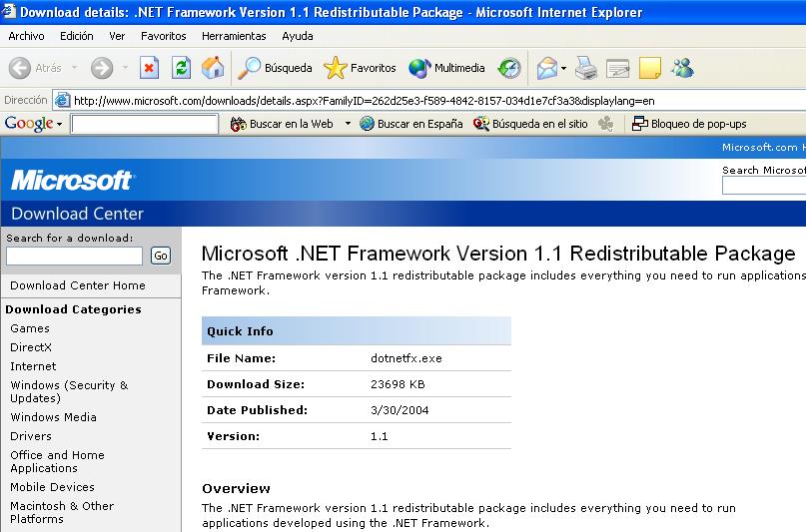Click the Stop loading toolbar icon
The width and height of the screenshot is (806, 532).
pyautogui.click(x=149, y=68)
